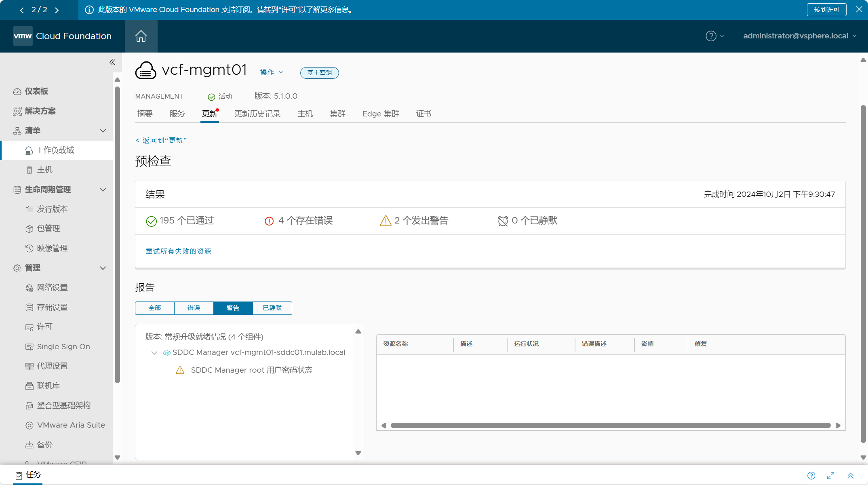
Task: Select 工作负载域 in sidebar
Action: (57, 150)
